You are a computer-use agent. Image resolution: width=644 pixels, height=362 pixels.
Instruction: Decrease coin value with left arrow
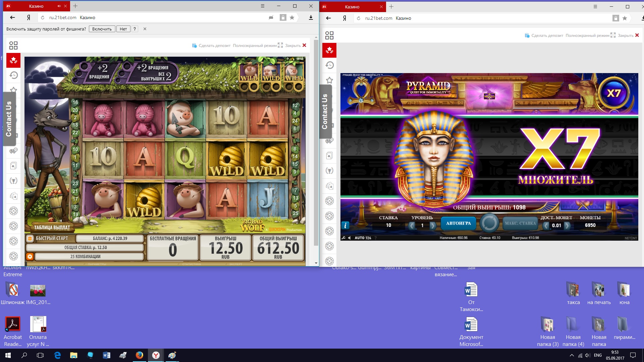pyautogui.click(x=546, y=226)
